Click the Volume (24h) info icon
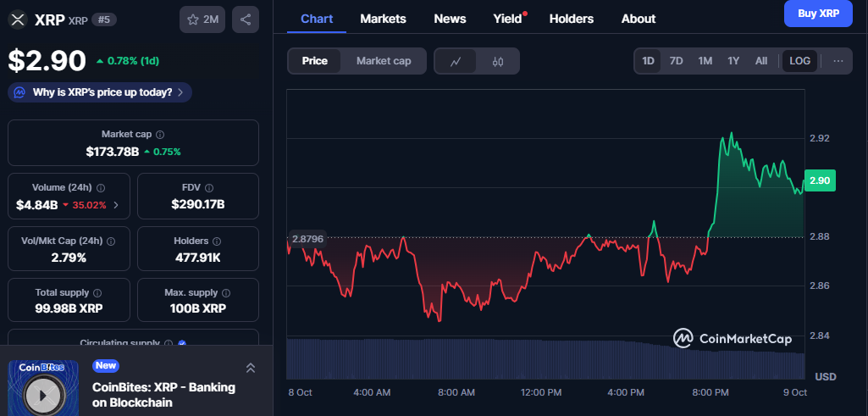The height and width of the screenshot is (416, 868). tap(101, 188)
